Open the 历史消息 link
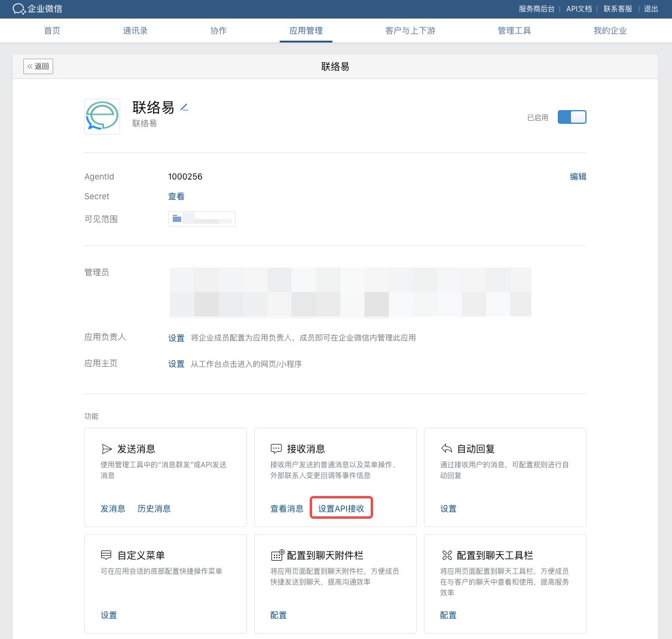Image resolution: width=672 pixels, height=639 pixels. point(154,509)
